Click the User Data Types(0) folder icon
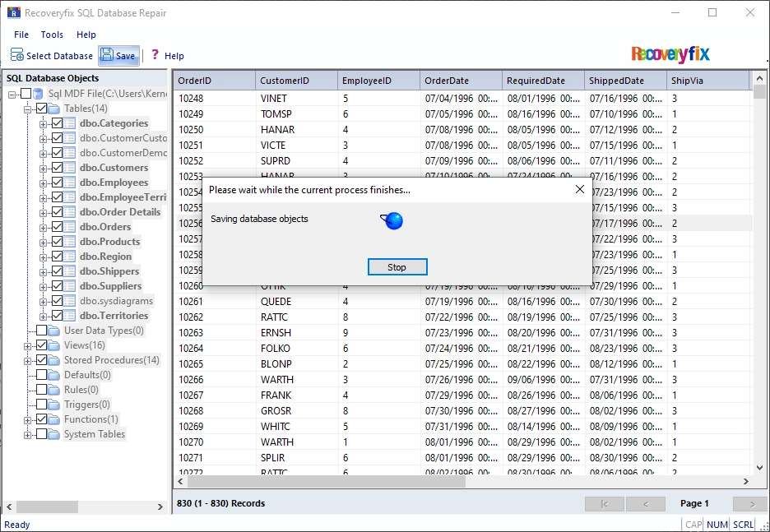 54,331
